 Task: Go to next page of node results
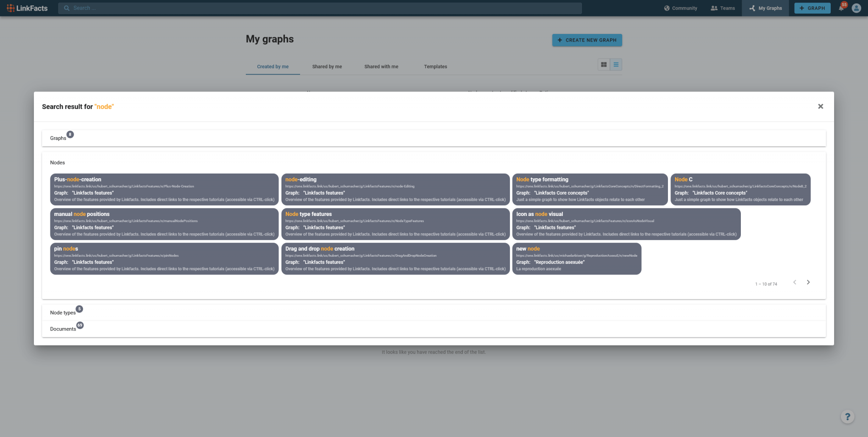point(808,282)
